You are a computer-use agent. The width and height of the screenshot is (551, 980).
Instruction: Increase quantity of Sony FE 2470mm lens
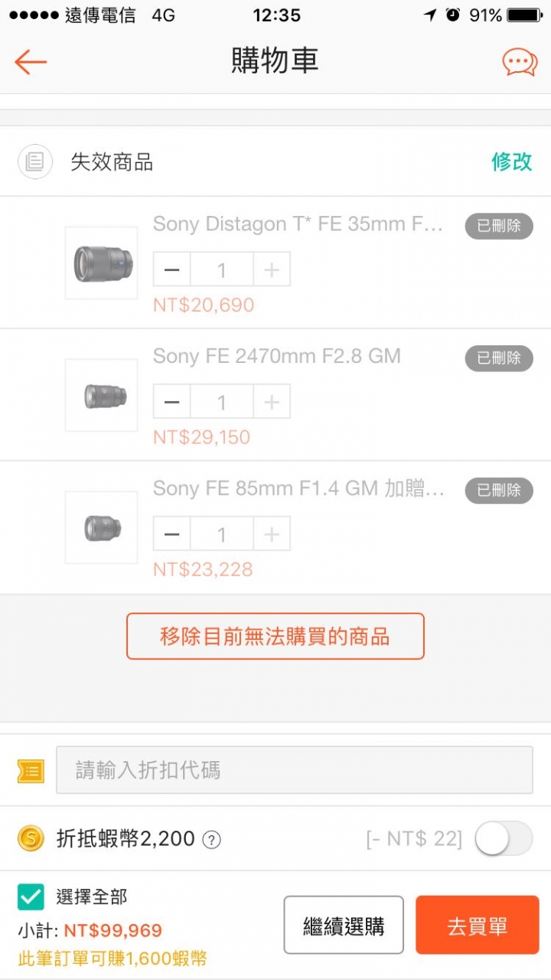[x=272, y=402]
